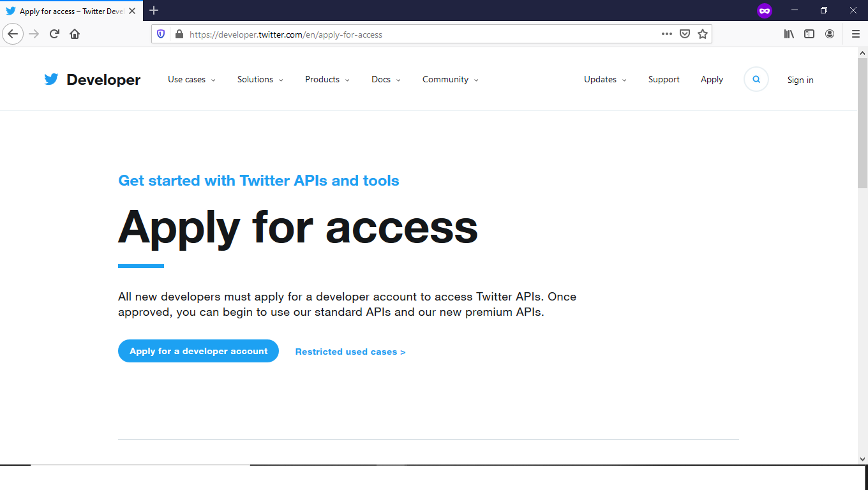Open the Firefox account icon
The height and width of the screenshot is (490, 868).
[830, 34]
